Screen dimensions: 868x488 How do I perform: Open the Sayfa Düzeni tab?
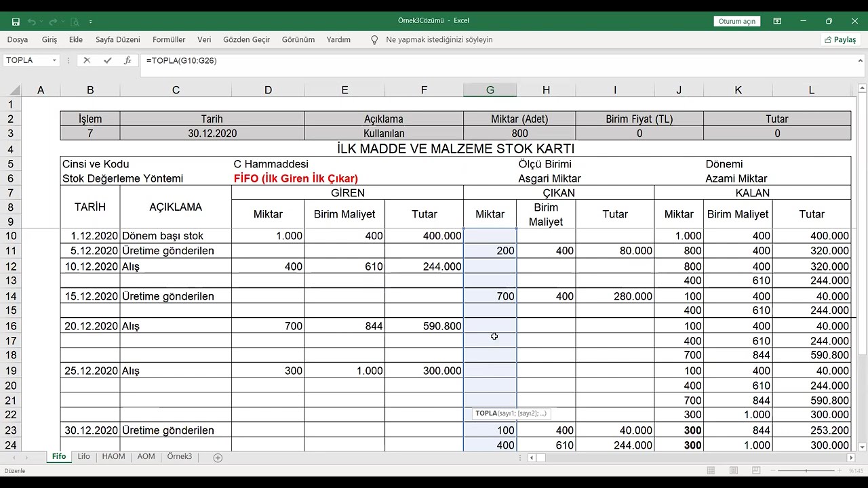118,40
